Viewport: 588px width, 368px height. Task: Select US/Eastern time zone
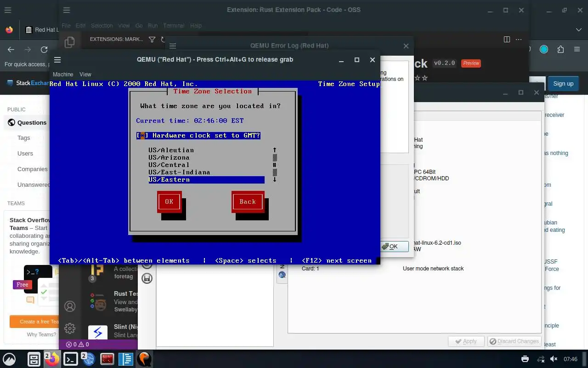pos(206,179)
